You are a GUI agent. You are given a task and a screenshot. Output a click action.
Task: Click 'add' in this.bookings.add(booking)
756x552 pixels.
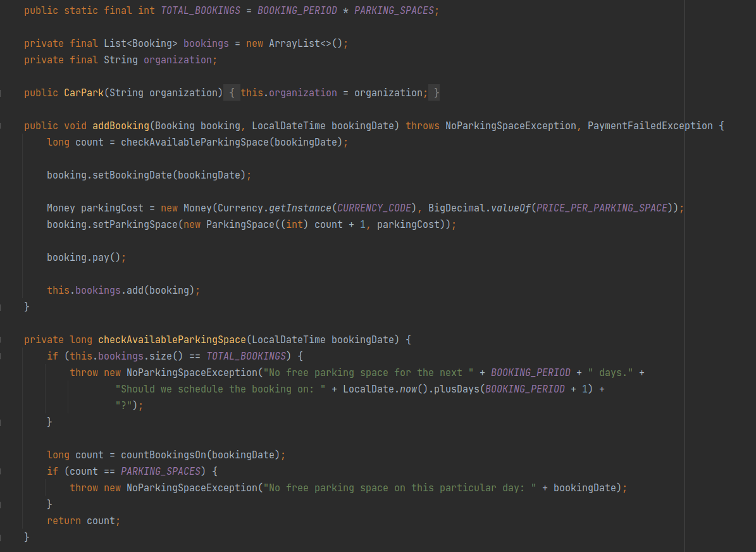pos(135,290)
